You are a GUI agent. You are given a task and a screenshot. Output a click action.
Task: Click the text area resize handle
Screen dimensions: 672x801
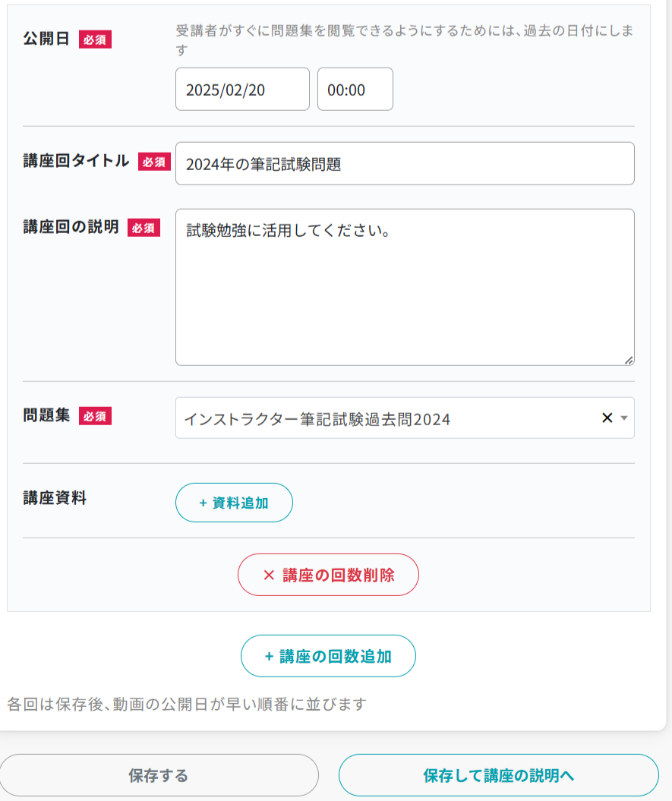pyautogui.click(x=629, y=360)
